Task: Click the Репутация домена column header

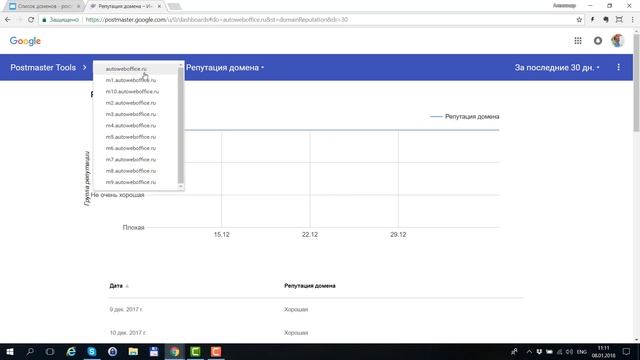Action: coord(310,286)
